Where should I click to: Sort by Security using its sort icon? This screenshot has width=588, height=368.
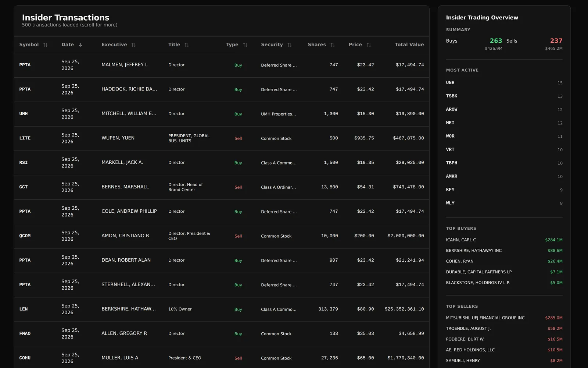click(x=290, y=45)
